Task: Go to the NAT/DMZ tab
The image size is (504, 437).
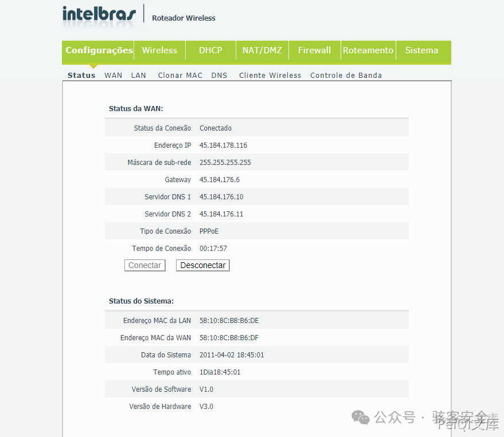Action: (x=262, y=50)
